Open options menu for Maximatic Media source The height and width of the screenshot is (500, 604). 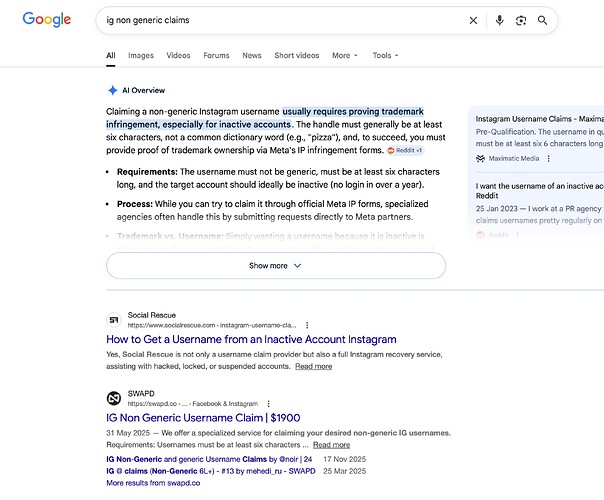tap(549, 158)
